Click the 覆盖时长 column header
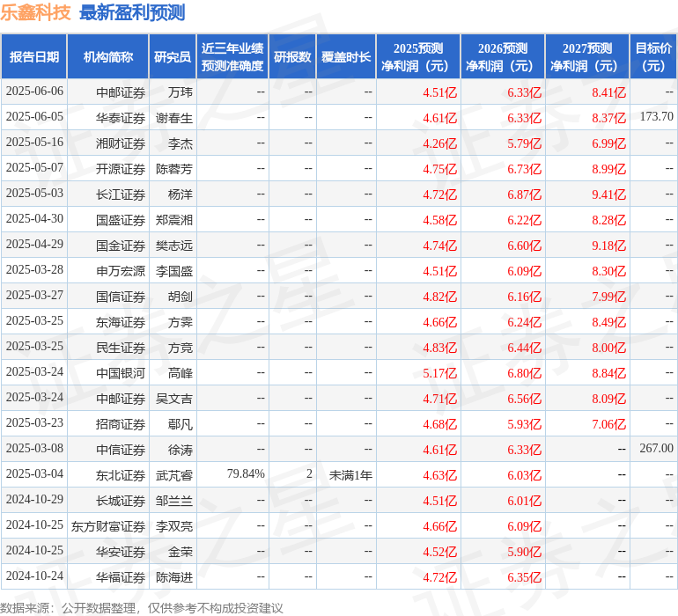678x616 pixels. click(346, 56)
